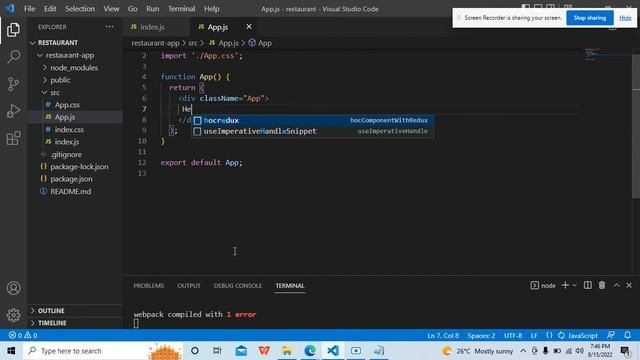Open Microsoft Edge from the taskbar
The height and width of the screenshot is (360, 640).
(x=310, y=351)
